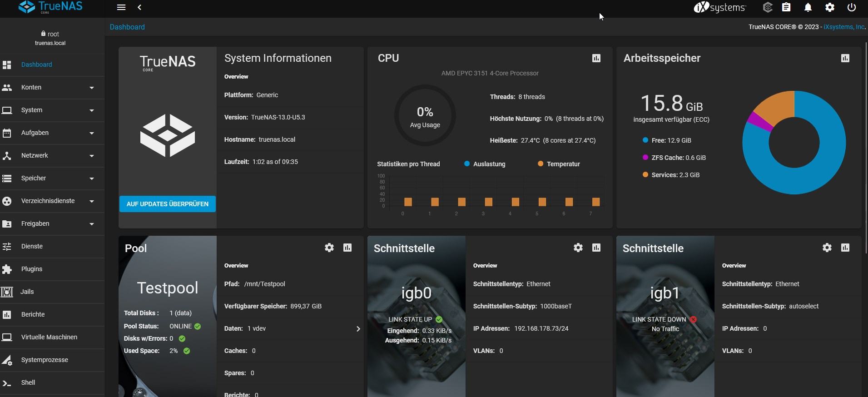Image resolution: width=868 pixels, height=397 pixels.
Task: Click AUF UPDATES ÜBERPRÜFEN button
Action: coord(168,204)
